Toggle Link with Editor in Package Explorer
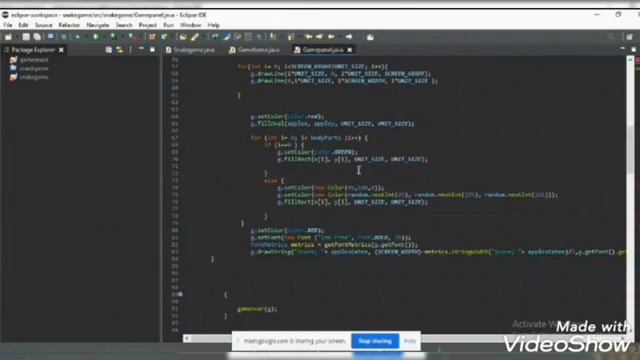640x360 pixels. coord(120,50)
